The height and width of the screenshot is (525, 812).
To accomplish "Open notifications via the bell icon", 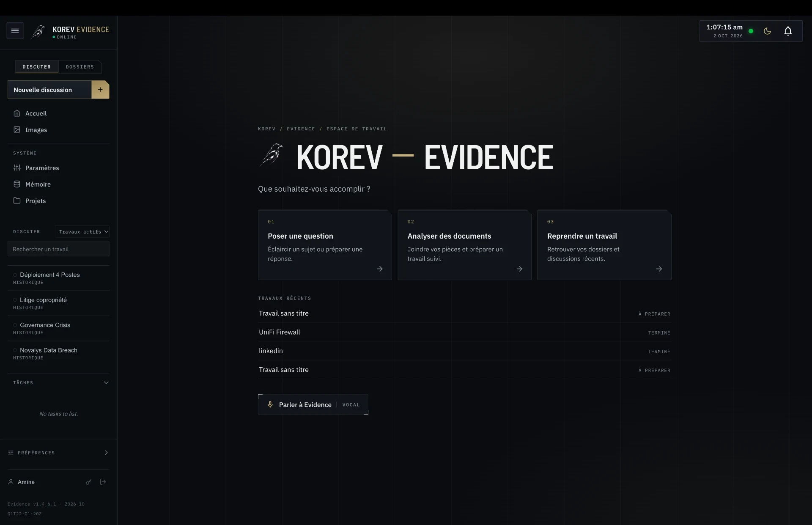I will [788, 31].
